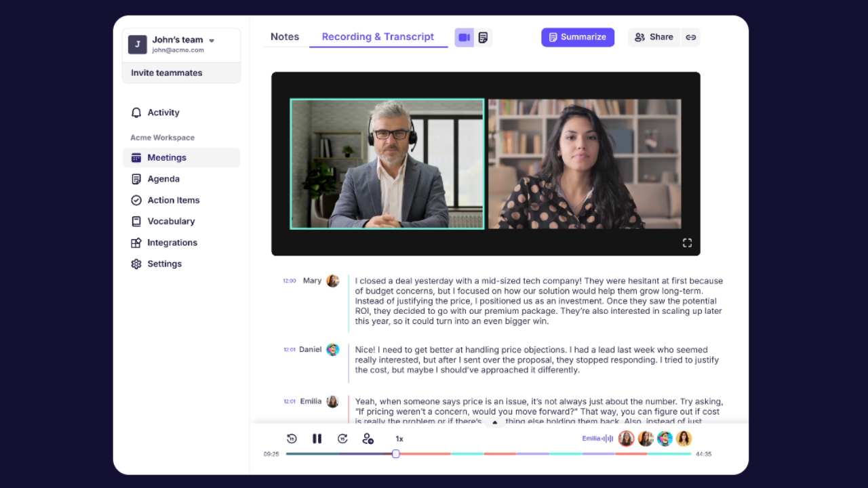Click the speaker filter icon in player
The image size is (868, 488).
[x=368, y=439]
